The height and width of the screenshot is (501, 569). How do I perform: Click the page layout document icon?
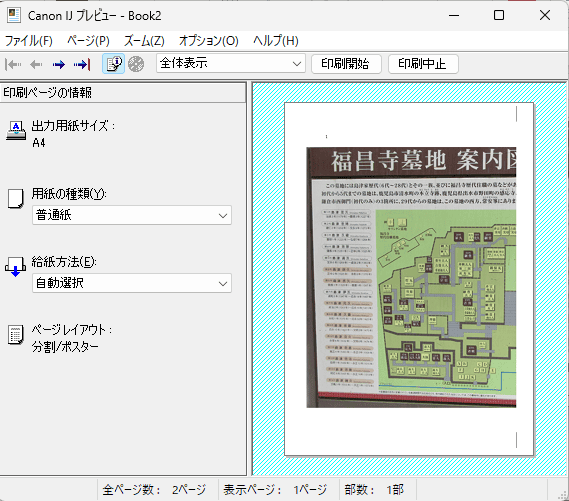pos(16,334)
